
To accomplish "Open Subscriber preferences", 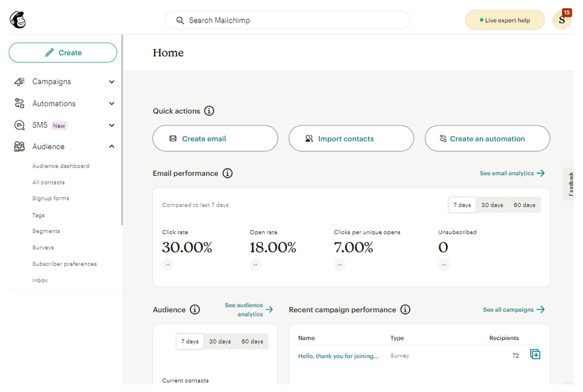I will pos(64,264).
